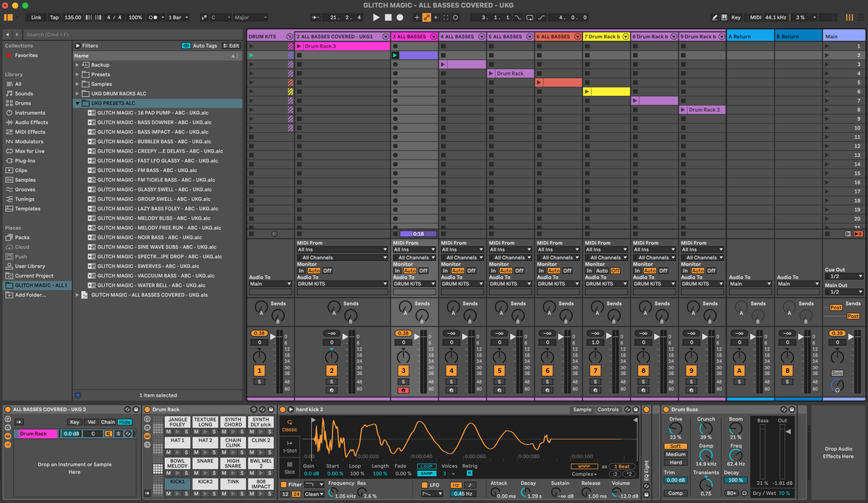Open the Drums category in the browser
The width and height of the screenshot is (868, 503).
(23, 103)
